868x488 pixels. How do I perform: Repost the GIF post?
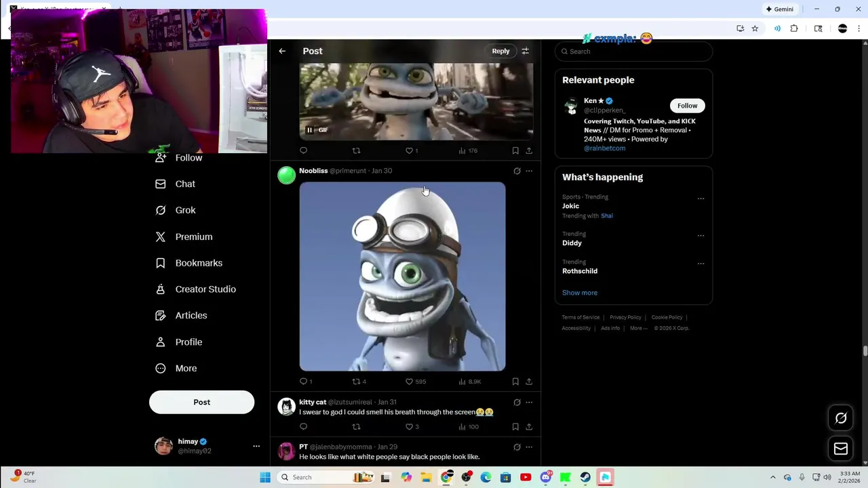click(x=356, y=150)
